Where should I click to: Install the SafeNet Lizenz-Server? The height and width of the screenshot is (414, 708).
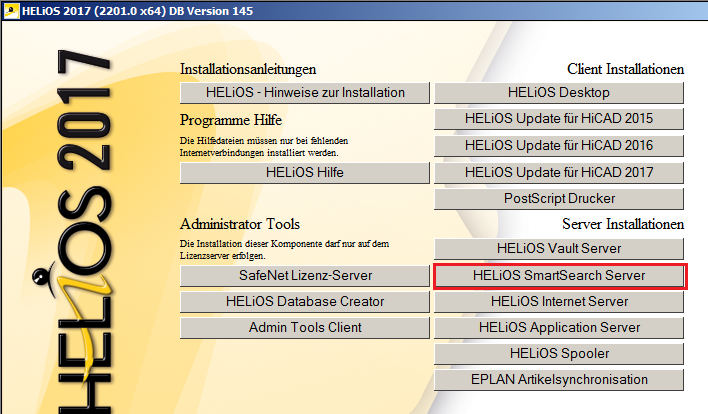[x=305, y=275]
